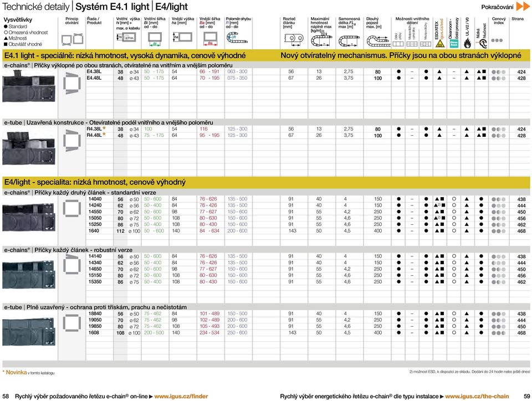Select product number 15150
532x401 pixels.
coord(95,275)
